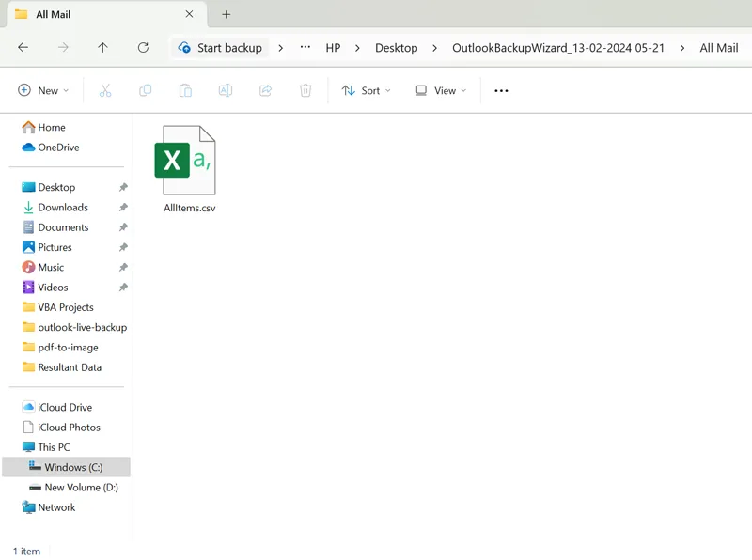This screenshot has width=752, height=560.
Task: Refresh the current folder view
Action: (x=143, y=48)
